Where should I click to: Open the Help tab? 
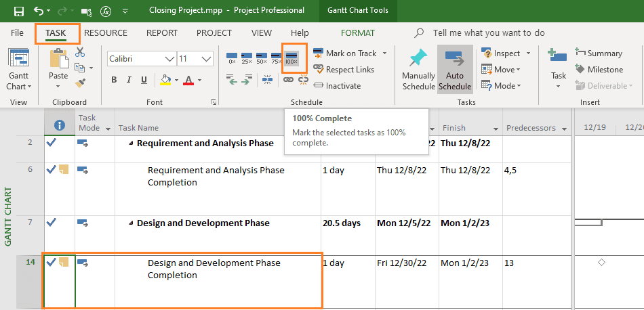point(300,32)
